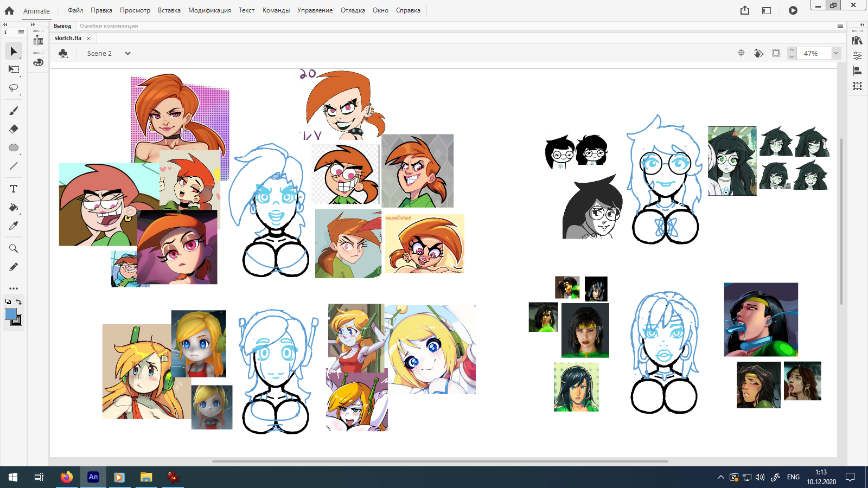The width and height of the screenshot is (868, 488).
Task: Swap stroke and fill colors
Action: [x=18, y=301]
